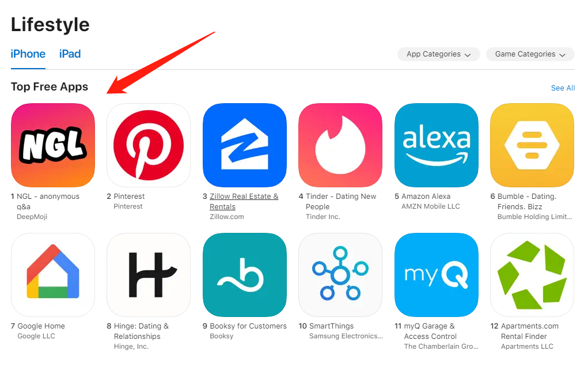Click the Pinterest app icon

coord(149,145)
